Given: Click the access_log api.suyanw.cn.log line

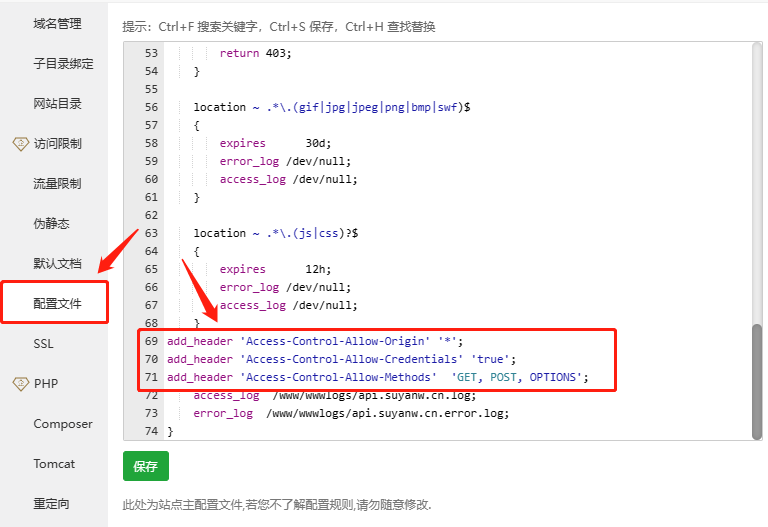Looking at the screenshot, I should tap(335, 395).
